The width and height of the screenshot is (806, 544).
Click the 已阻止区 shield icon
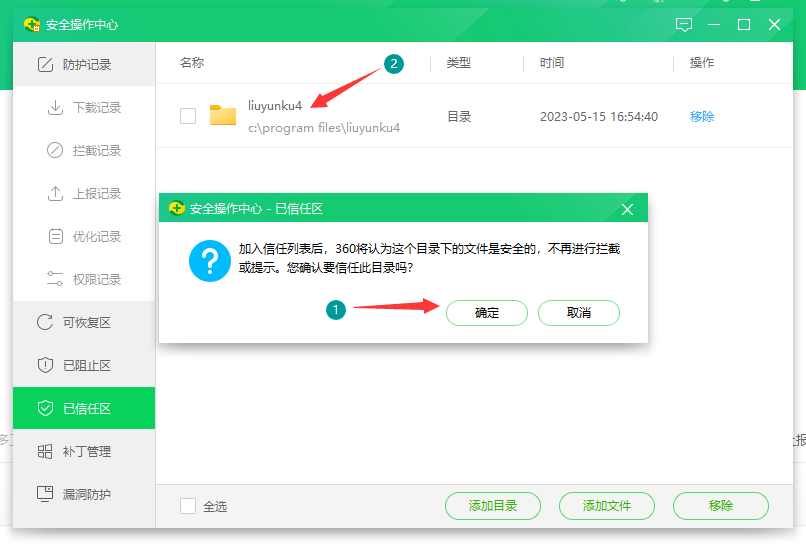(45, 365)
